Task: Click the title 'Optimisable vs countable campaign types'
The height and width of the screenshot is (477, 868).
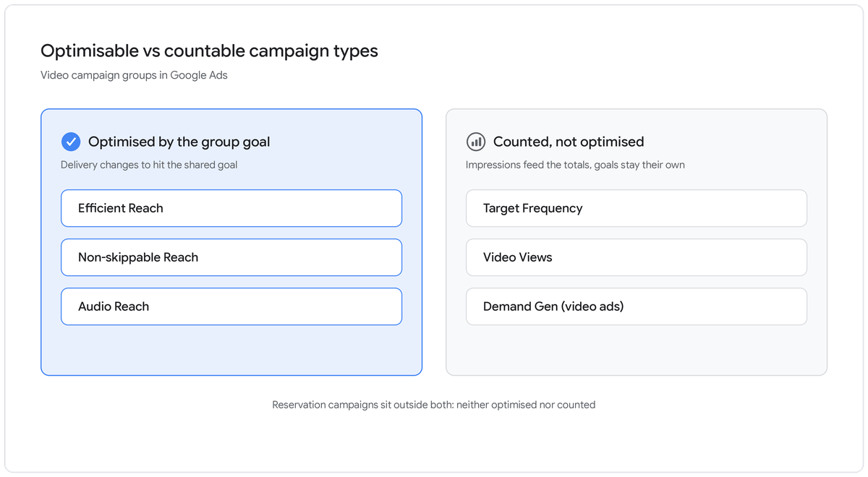Action: click(x=209, y=51)
